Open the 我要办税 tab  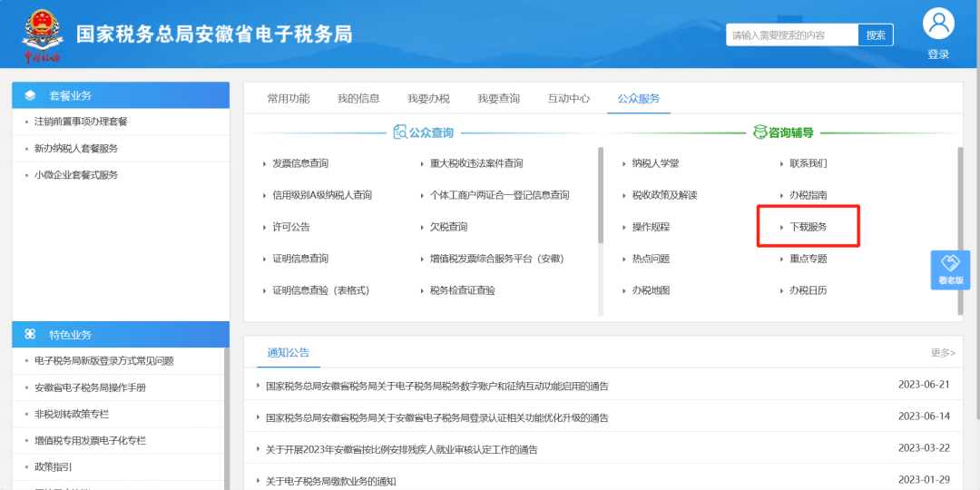click(x=428, y=98)
